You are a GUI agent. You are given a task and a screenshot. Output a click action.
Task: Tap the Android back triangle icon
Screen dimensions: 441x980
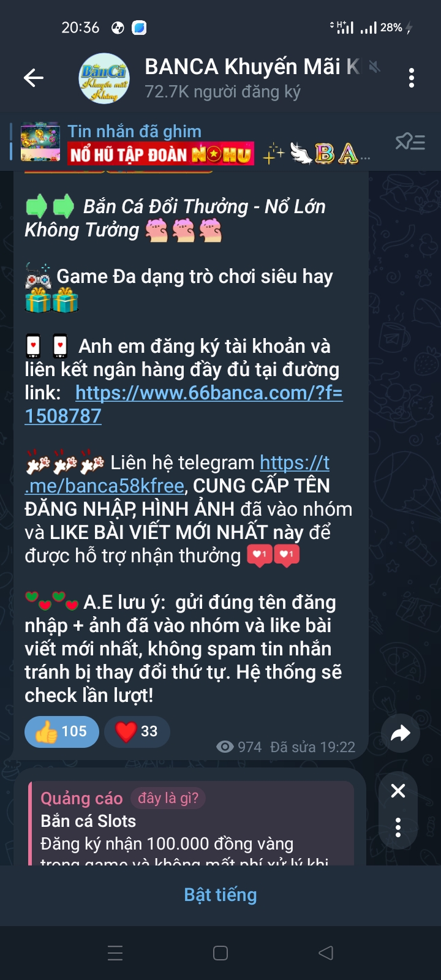pyautogui.click(x=326, y=953)
